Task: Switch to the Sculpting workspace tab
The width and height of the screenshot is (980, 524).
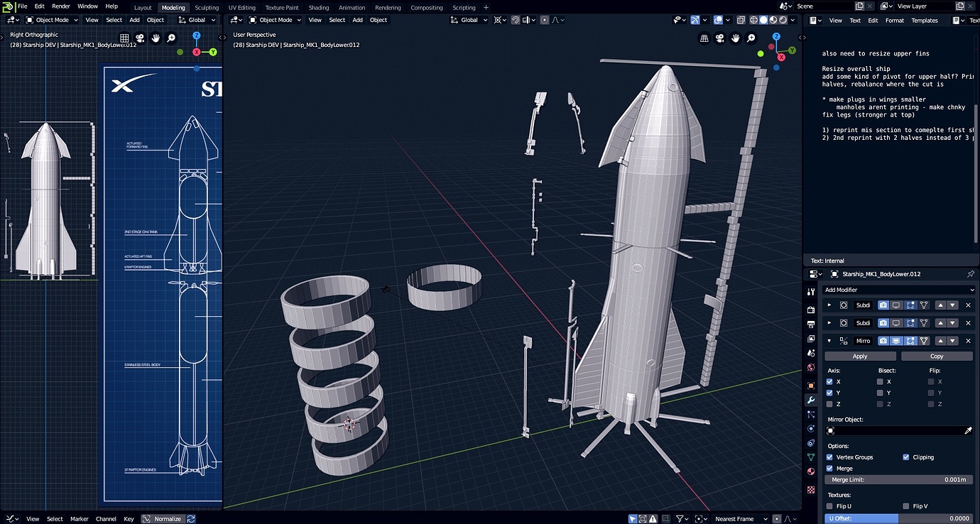Action: click(207, 7)
